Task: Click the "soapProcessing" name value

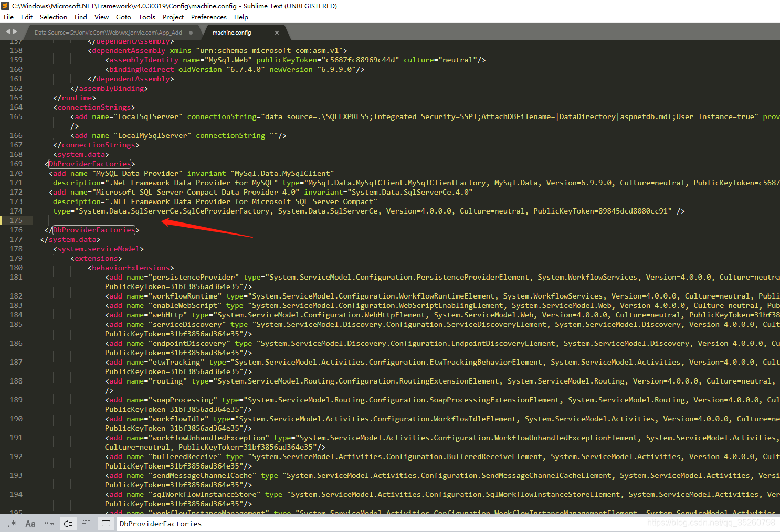Action: coord(183,400)
